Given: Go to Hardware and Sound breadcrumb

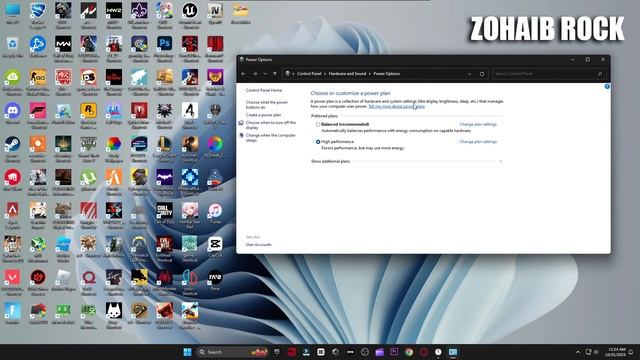Looking at the screenshot, I should coord(347,74).
